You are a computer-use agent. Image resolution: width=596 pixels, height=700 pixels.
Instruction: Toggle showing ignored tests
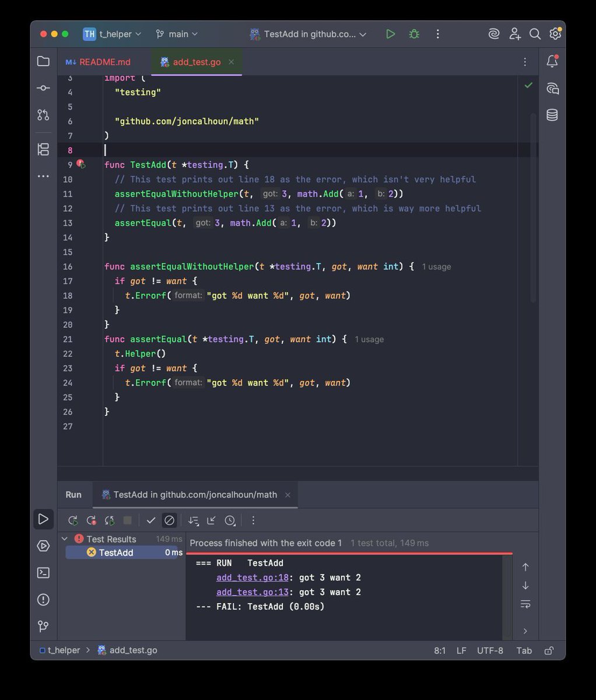(x=169, y=520)
